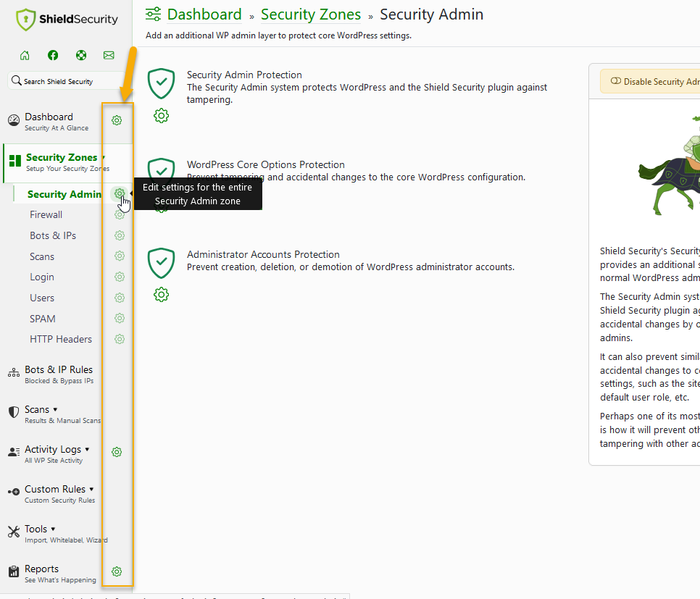Select Firewall submenu item
700x599 pixels.
(46, 214)
